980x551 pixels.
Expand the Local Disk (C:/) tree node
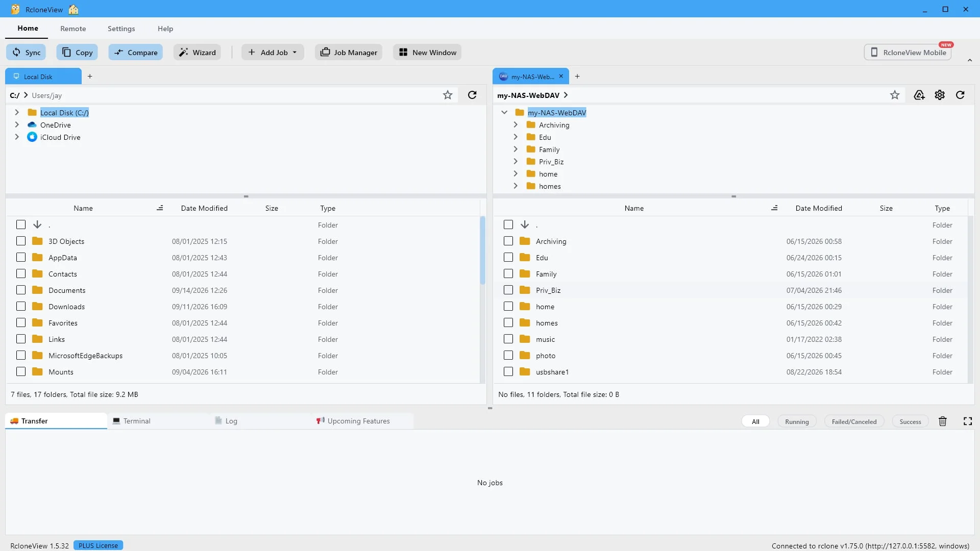click(17, 112)
